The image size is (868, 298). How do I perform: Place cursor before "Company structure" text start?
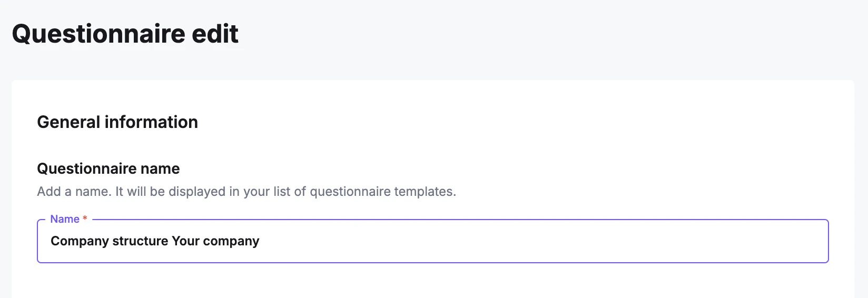[51, 241]
